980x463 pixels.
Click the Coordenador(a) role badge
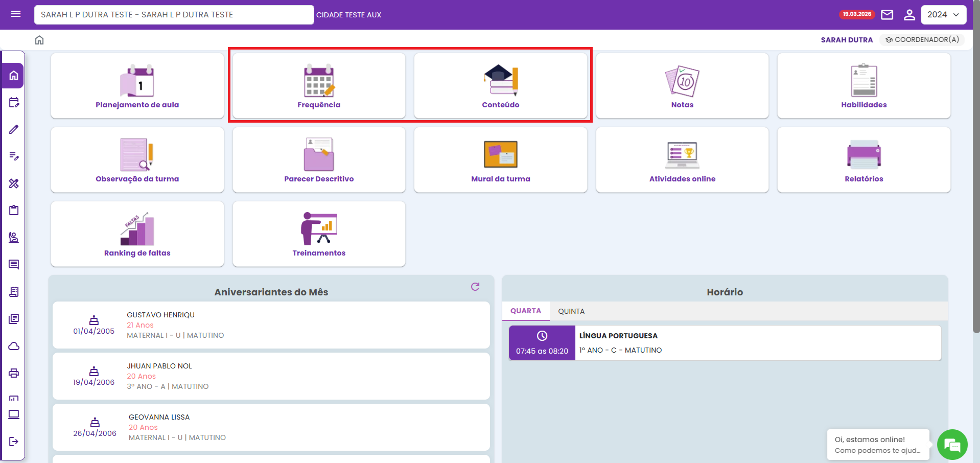(x=922, y=40)
